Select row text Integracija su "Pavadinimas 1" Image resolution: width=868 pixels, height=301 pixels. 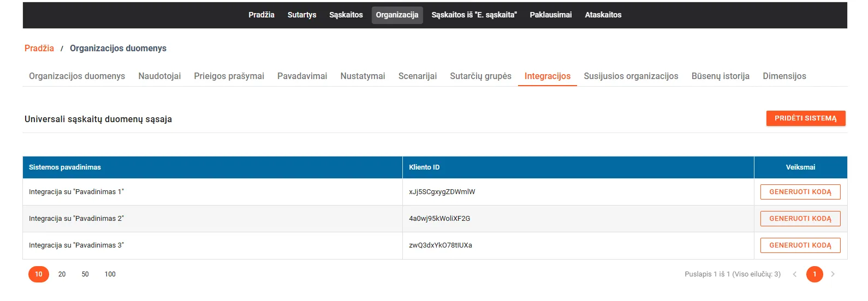click(x=76, y=192)
